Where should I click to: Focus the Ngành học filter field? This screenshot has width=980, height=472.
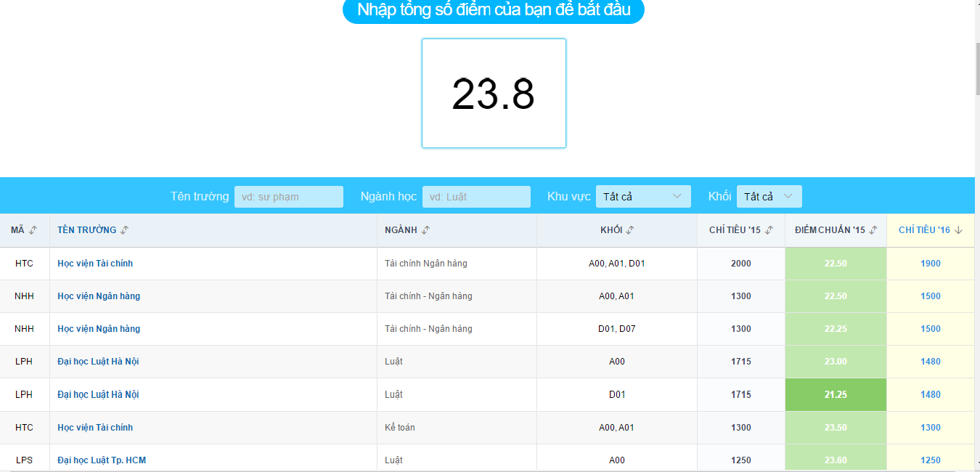point(477,197)
